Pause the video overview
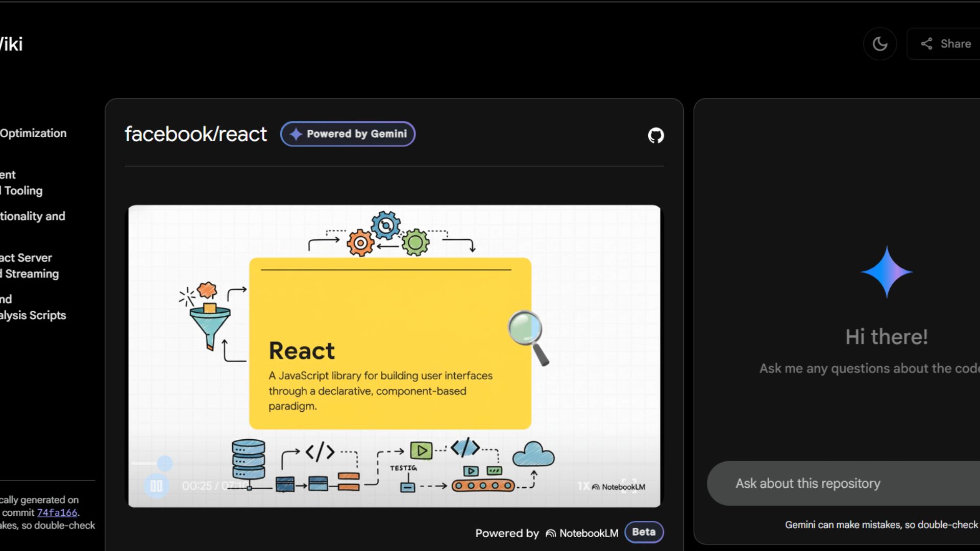The image size is (980, 551). click(x=156, y=486)
